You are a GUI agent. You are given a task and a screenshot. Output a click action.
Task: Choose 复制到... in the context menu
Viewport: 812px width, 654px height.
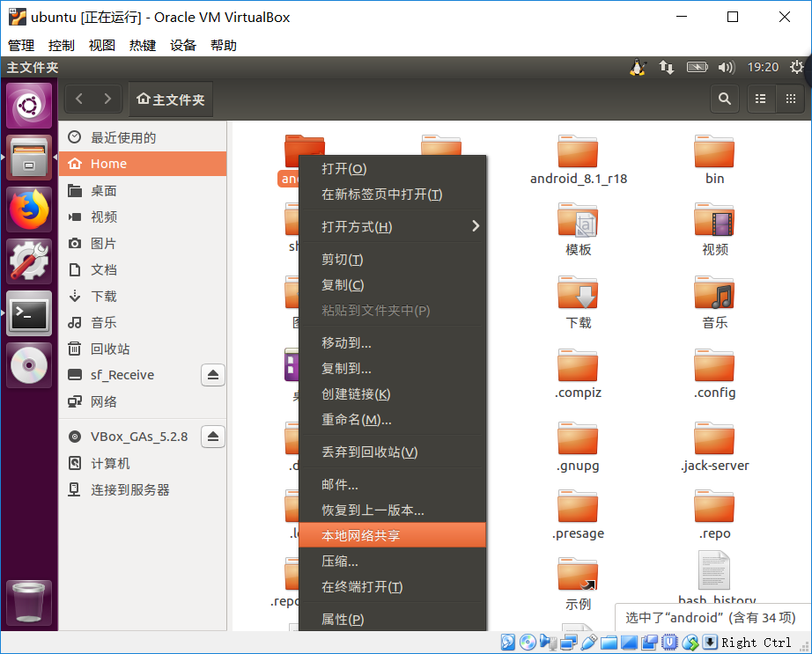click(393, 369)
